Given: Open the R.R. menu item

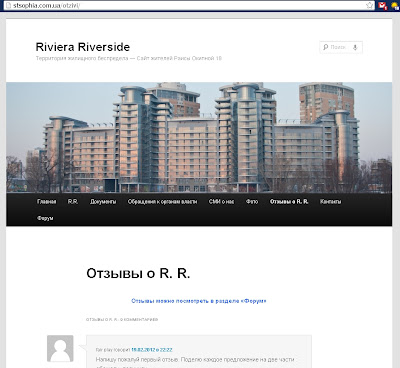Looking at the screenshot, I should (73, 202).
